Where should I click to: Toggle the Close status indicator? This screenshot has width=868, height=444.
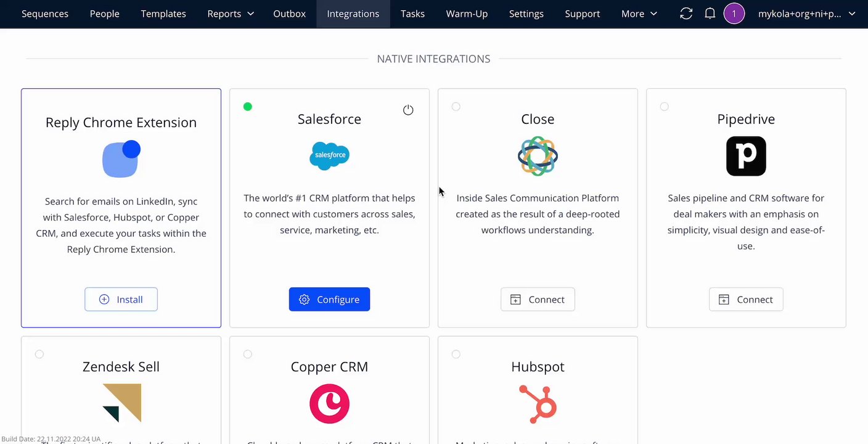[x=456, y=107]
